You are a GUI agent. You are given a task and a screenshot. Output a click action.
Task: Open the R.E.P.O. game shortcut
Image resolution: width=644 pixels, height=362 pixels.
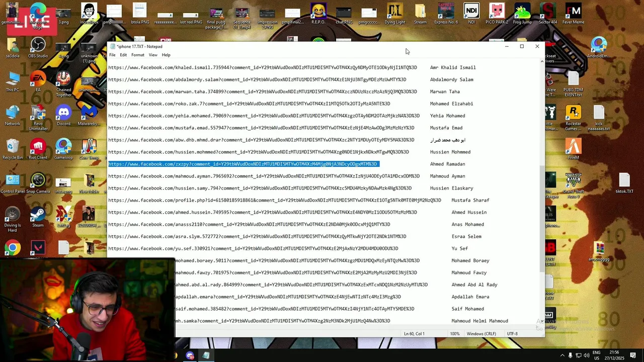click(318, 14)
